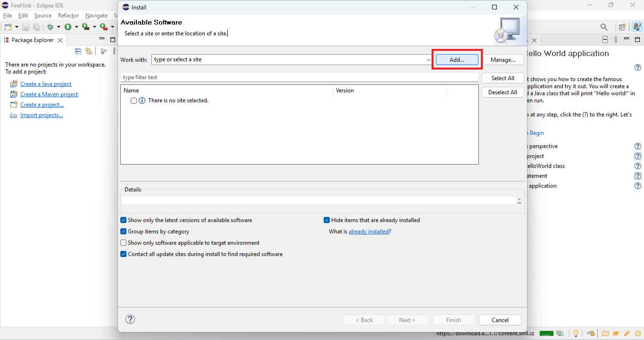The height and width of the screenshot is (340, 644).
Task: Toggle Hide items that are already installed
Action: click(x=326, y=220)
